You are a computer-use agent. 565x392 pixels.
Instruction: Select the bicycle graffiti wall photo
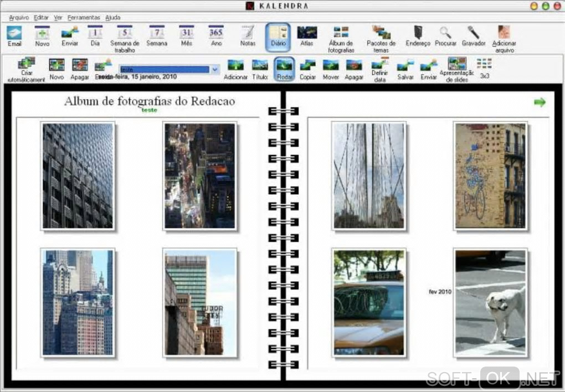coord(490,176)
